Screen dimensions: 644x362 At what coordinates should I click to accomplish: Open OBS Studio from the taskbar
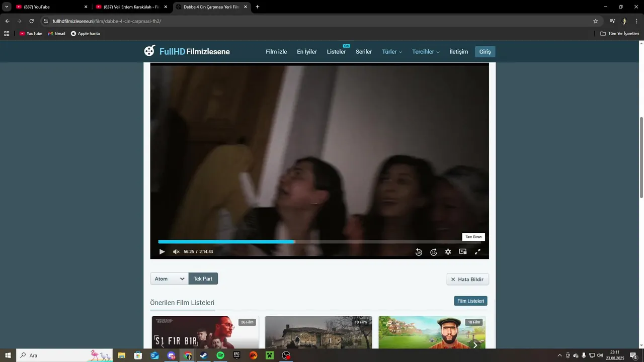[286, 355]
